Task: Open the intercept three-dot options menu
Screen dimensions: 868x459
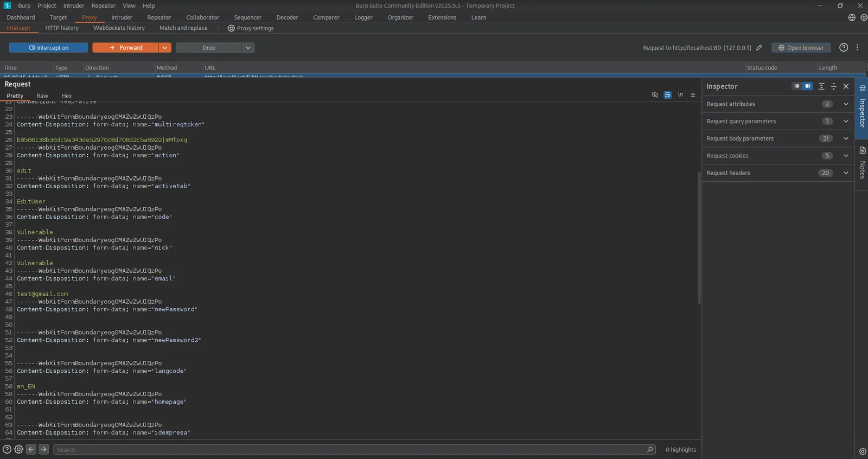Action: pos(857,48)
